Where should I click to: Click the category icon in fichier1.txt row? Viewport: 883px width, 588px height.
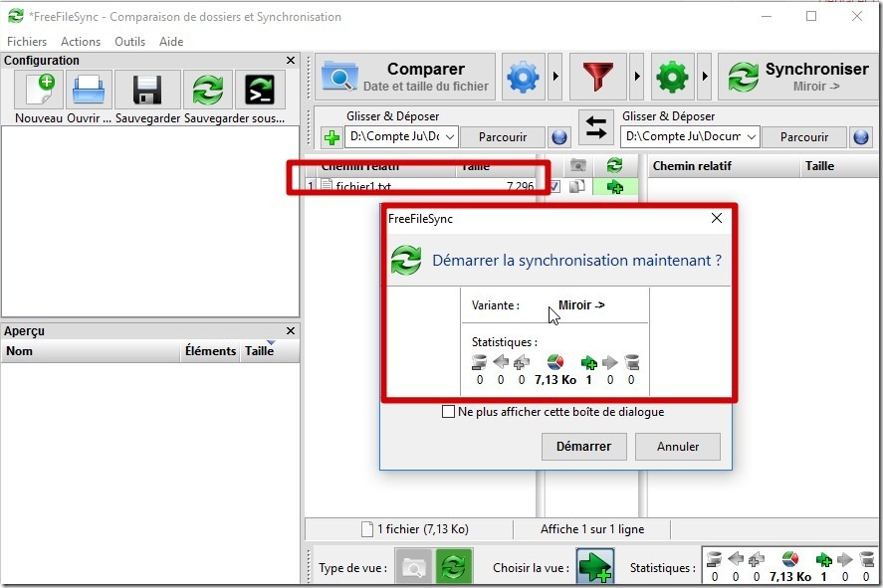click(577, 186)
